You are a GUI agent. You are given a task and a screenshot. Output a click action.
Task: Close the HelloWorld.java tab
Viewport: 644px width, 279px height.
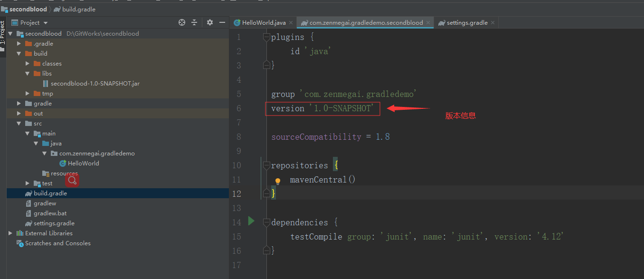coord(291,23)
